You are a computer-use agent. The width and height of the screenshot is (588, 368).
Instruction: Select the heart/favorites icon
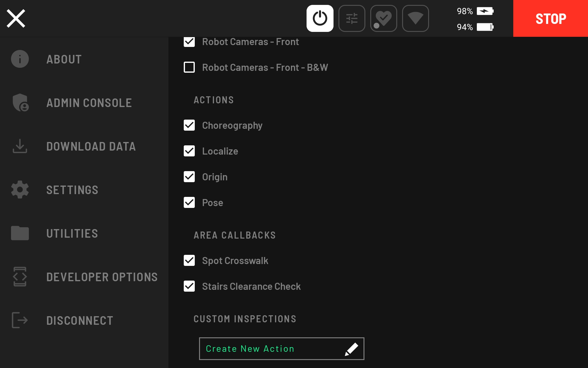coord(383,18)
